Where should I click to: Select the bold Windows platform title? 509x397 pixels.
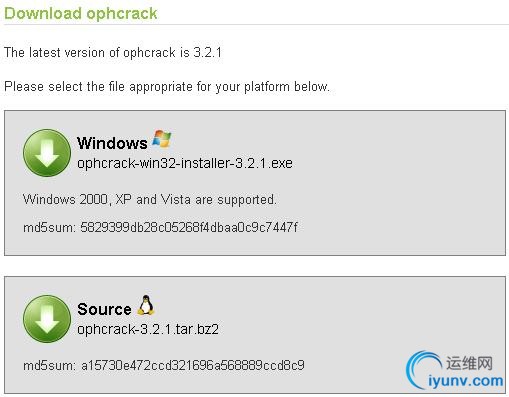[x=112, y=143]
